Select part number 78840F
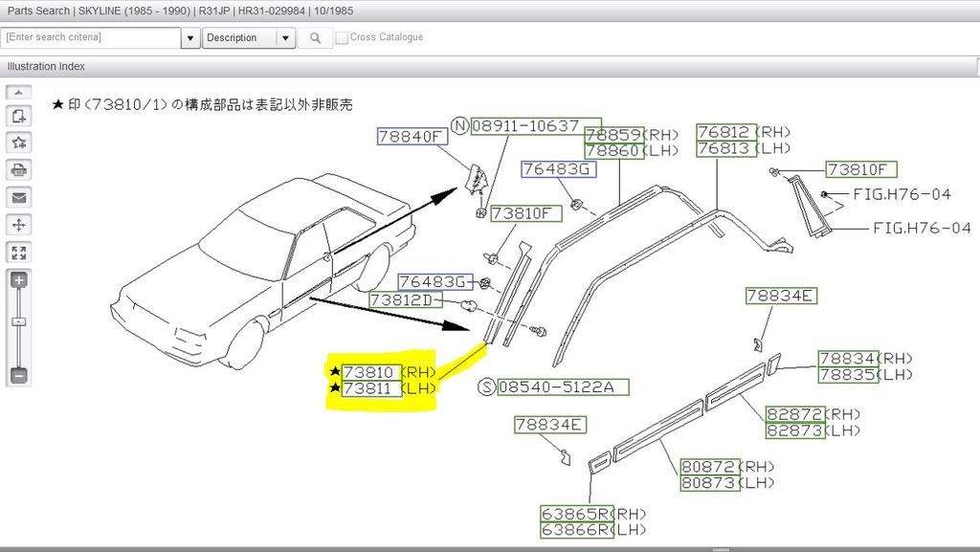 click(412, 136)
